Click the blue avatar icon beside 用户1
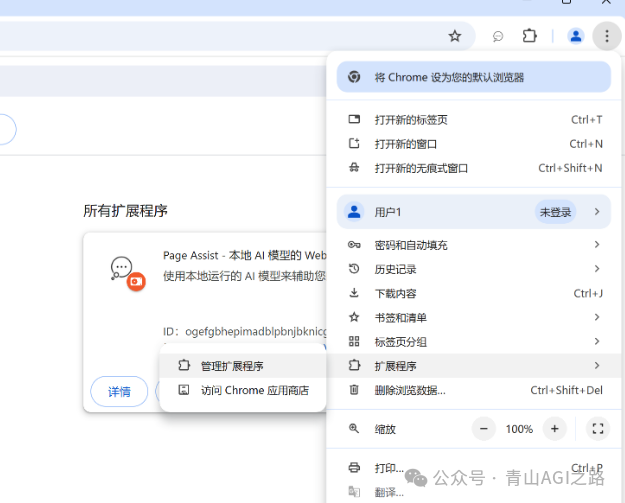The height and width of the screenshot is (503, 625). pos(354,212)
